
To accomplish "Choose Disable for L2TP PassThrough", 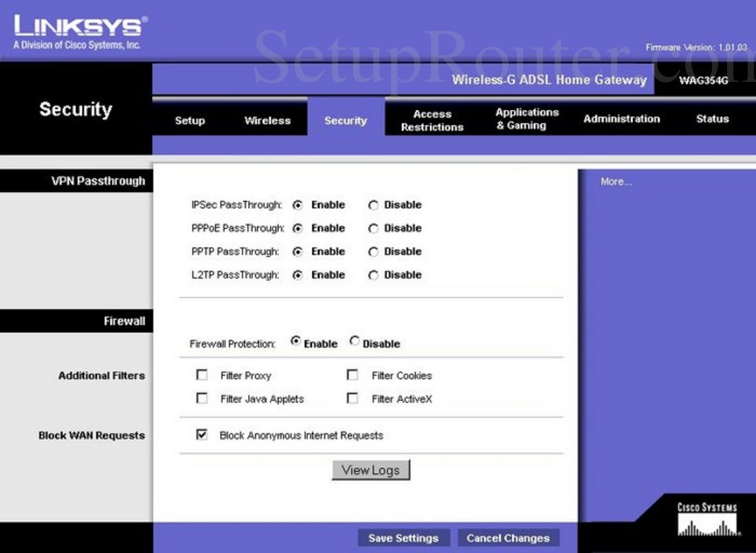I will (x=373, y=275).
